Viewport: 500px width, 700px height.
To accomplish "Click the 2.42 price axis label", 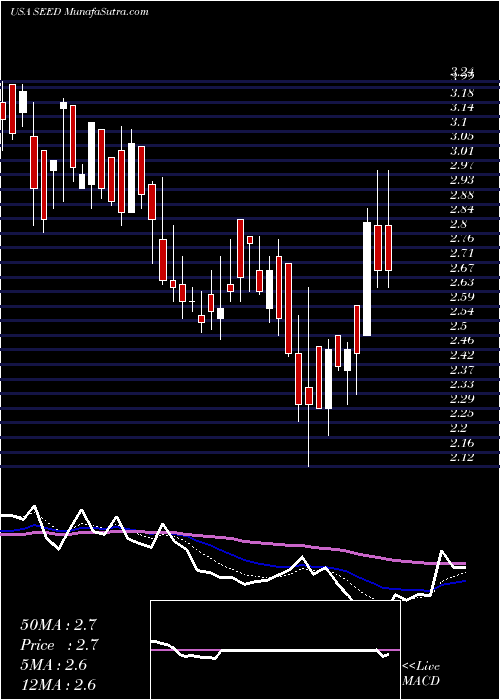I will pos(462,355).
